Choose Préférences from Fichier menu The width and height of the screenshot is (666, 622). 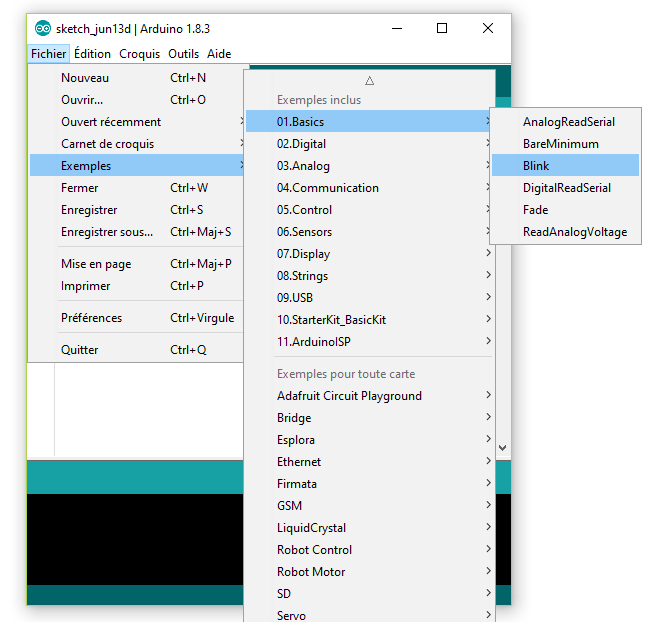coord(137,317)
